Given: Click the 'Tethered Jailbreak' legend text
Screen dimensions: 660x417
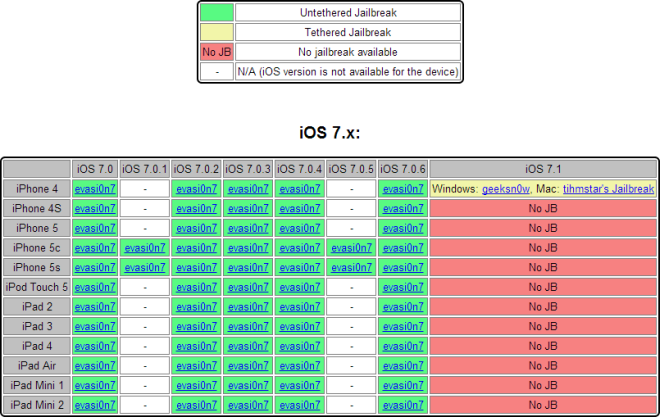Looking at the screenshot, I should coord(348,32).
